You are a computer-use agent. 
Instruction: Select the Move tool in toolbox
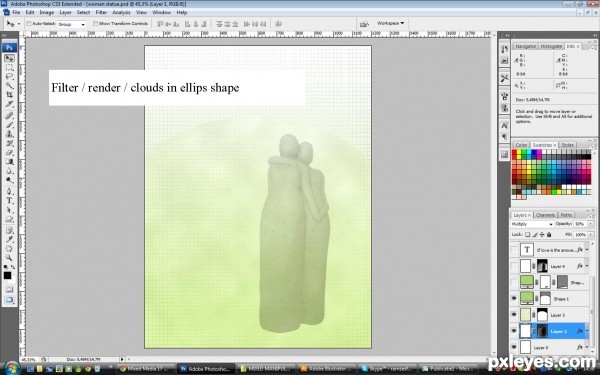pyautogui.click(x=10, y=58)
